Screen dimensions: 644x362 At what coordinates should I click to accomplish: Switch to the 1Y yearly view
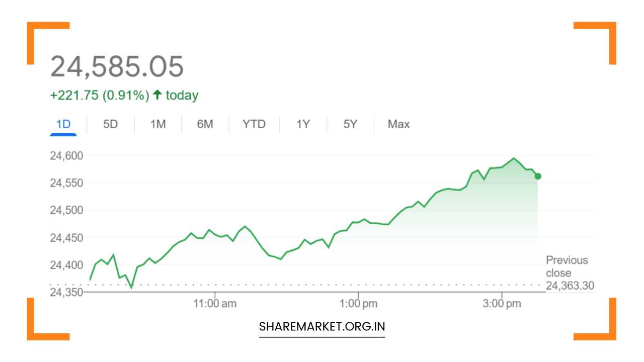tap(302, 124)
